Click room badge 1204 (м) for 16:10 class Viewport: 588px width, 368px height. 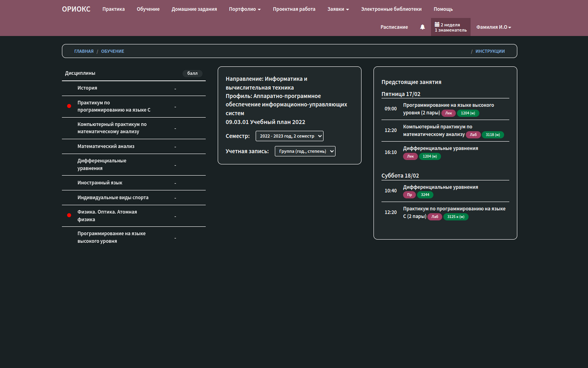point(430,156)
